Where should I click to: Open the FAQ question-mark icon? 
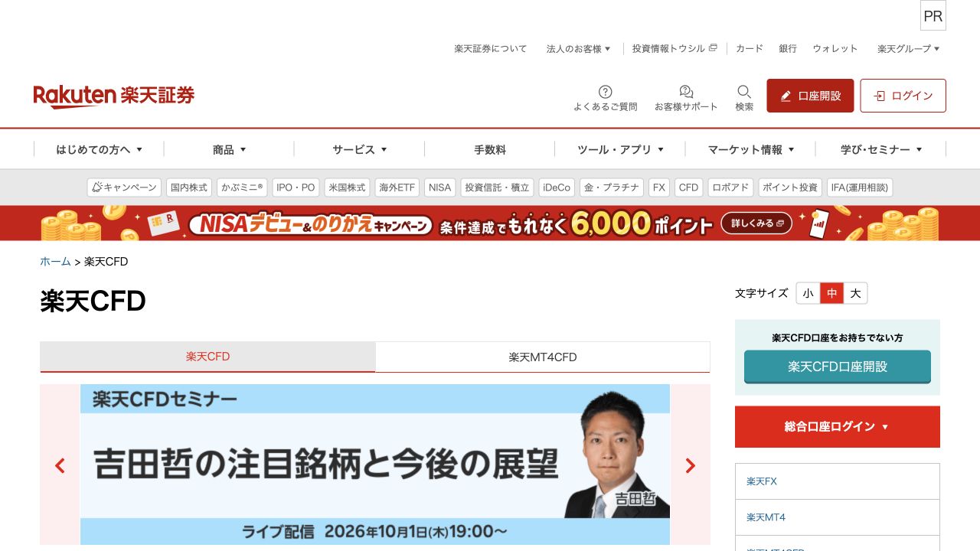click(x=605, y=92)
